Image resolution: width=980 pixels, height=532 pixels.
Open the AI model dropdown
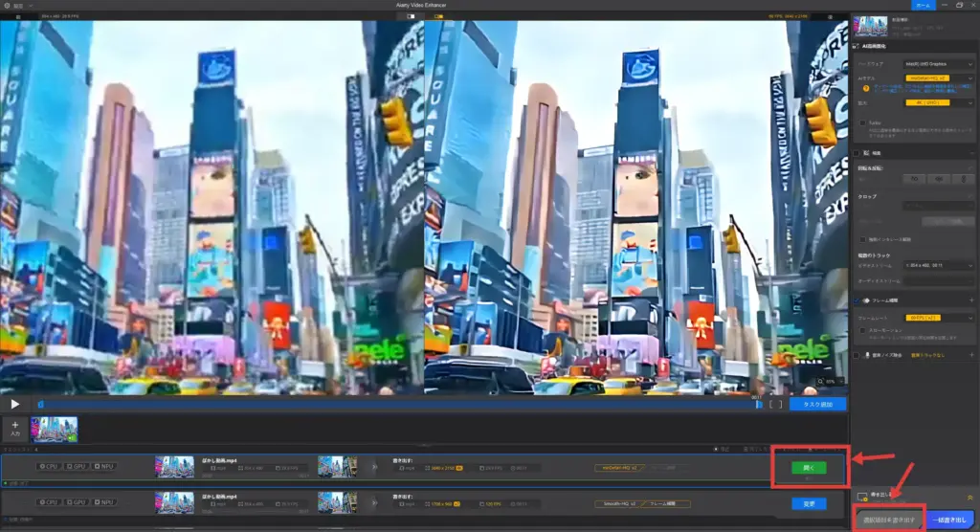click(939, 78)
